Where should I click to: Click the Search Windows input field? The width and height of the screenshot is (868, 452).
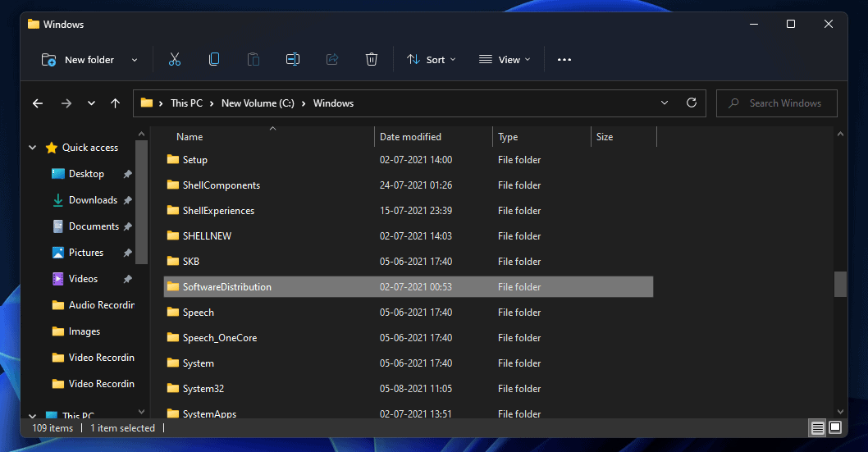point(784,103)
